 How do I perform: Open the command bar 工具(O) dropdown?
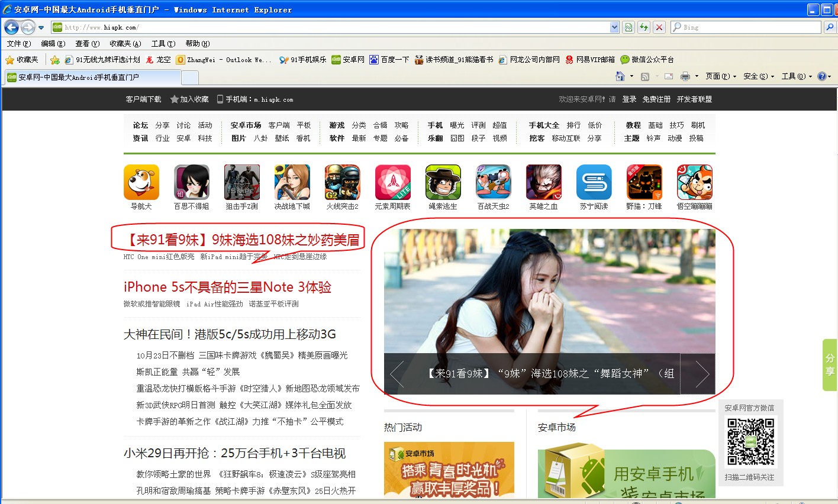[797, 76]
